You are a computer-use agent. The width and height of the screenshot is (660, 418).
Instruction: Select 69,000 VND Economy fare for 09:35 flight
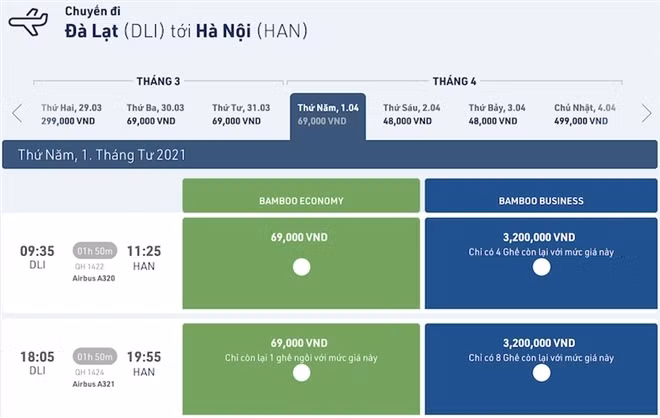click(300, 267)
